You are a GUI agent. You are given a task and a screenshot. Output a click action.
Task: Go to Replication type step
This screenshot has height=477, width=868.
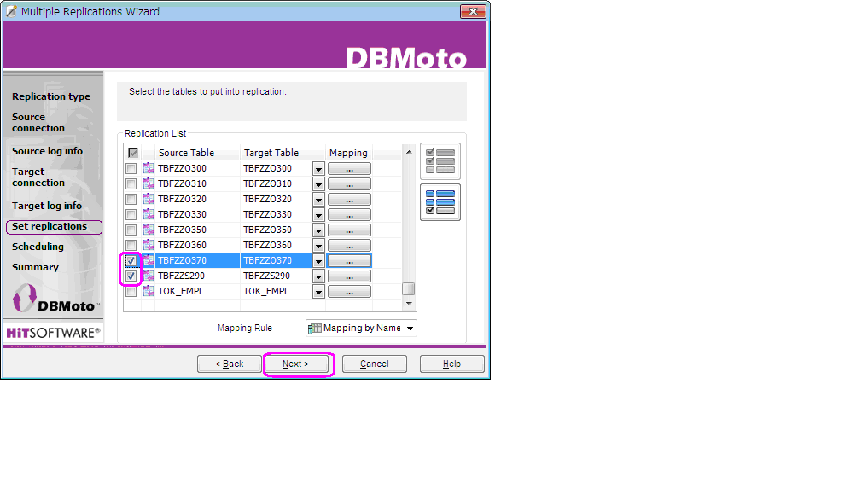pos(51,96)
